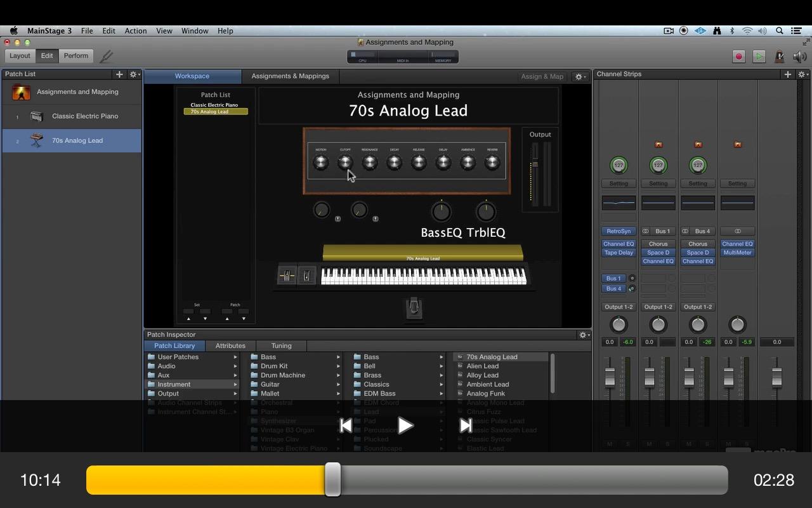Click the RELEASE knob on the panel
Viewport: 812px width, 508px height.
[x=419, y=163]
